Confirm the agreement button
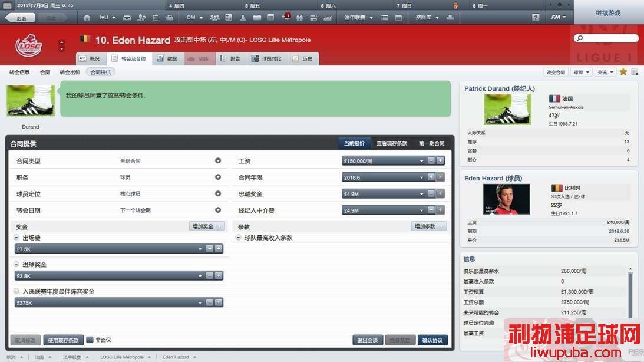 click(x=433, y=340)
